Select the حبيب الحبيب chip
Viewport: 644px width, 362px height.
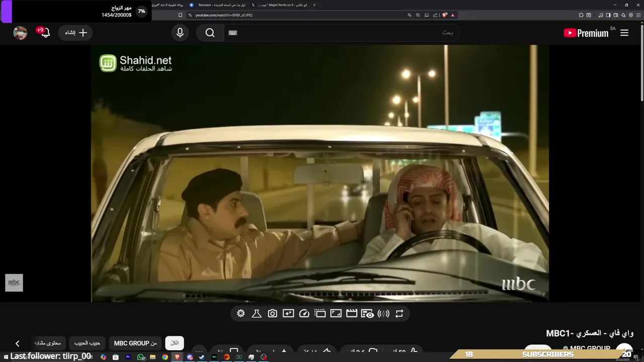coord(87,343)
